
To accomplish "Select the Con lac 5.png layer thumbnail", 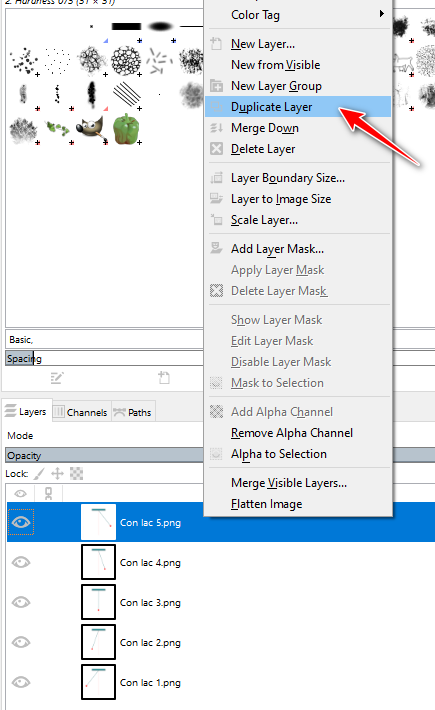I will (98, 522).
